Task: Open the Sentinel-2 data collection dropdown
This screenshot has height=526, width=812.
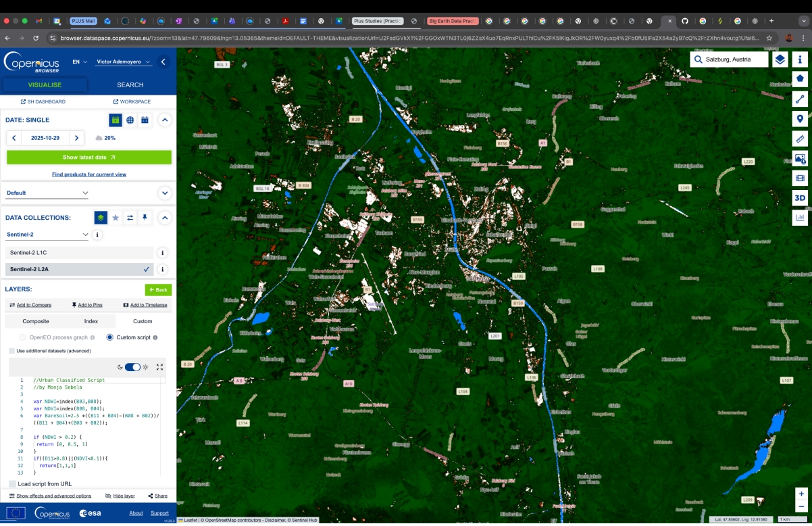Action: pyautogui.click(x=47, y=235)
